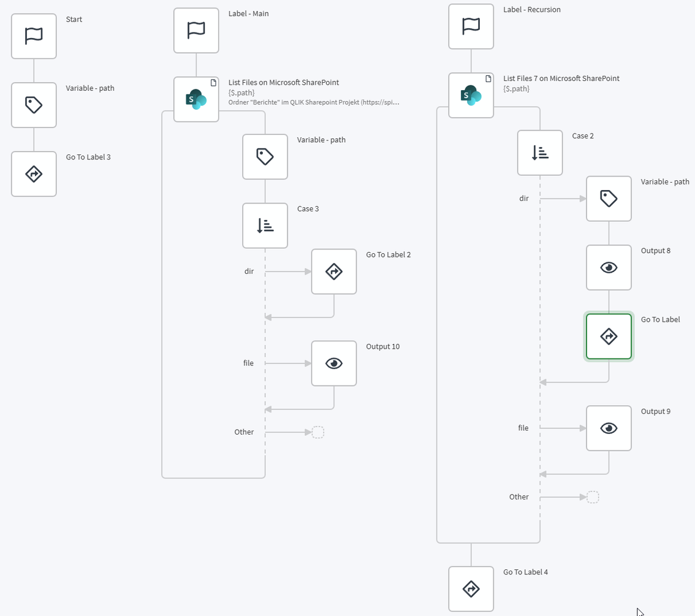Click the Ordner "Berichte" description text
The width and height of the screenshot is (695, 616).
[x=314, y=102]
